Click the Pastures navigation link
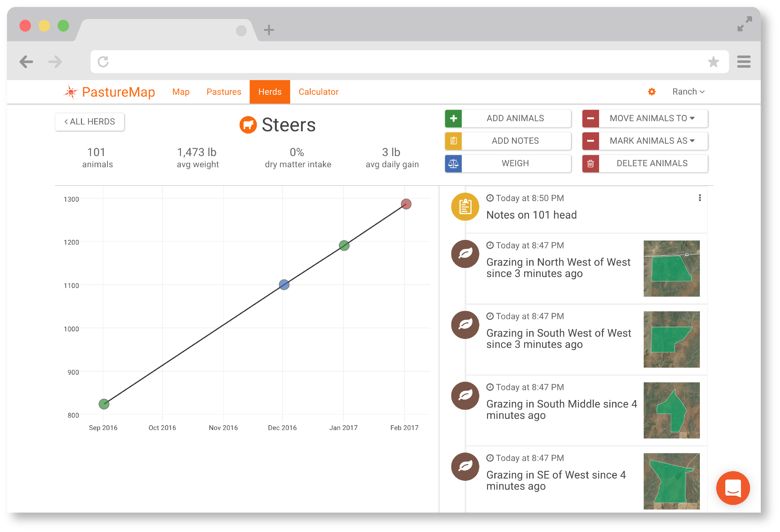Screen dimensions: 780x532 [x=224, y=92]
